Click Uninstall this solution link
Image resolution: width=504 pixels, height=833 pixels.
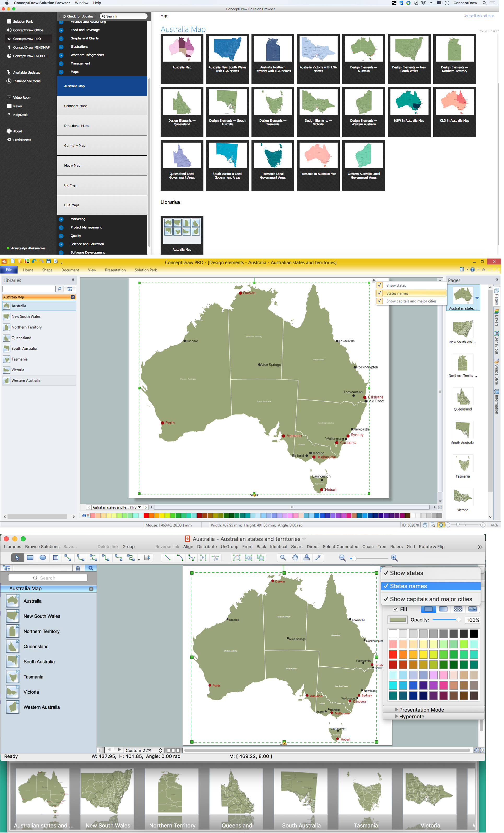point(478,16)
